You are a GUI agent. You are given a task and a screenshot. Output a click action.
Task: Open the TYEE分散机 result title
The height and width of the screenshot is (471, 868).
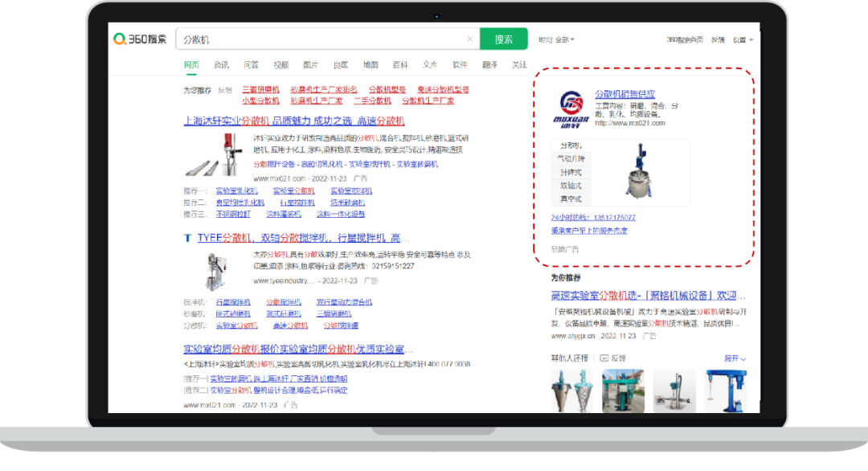click(x=303, y=238)
